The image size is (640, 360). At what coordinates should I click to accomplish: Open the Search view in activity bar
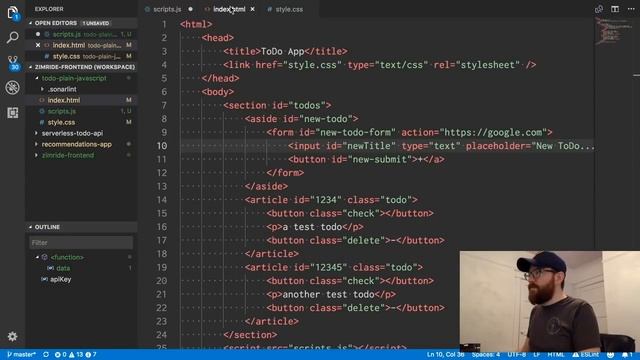point(12,38)
